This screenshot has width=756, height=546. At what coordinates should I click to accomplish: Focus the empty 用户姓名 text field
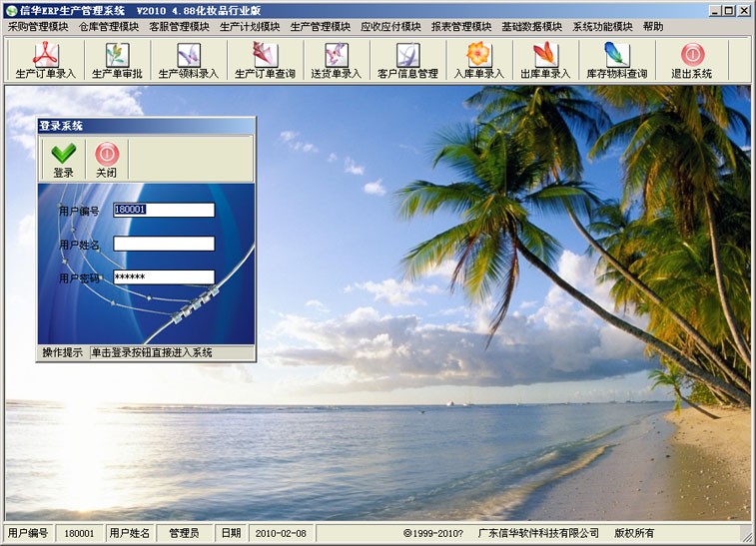click(x=164, y=244)
